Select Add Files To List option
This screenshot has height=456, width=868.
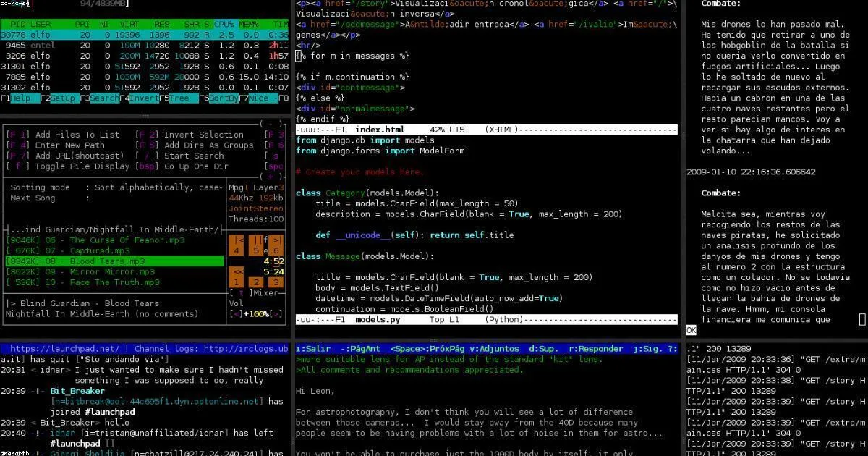click(63, 135)
